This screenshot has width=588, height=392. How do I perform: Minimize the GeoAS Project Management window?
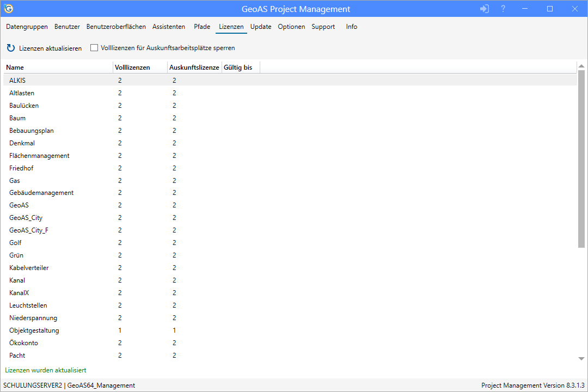pos(525,9)
